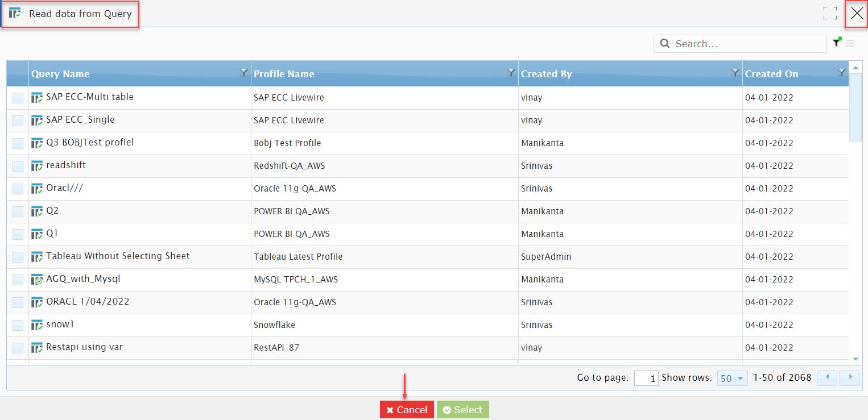Sort by Query Name column header
Viewport: 868px width, 420px height.
click(x=60, y=74)
